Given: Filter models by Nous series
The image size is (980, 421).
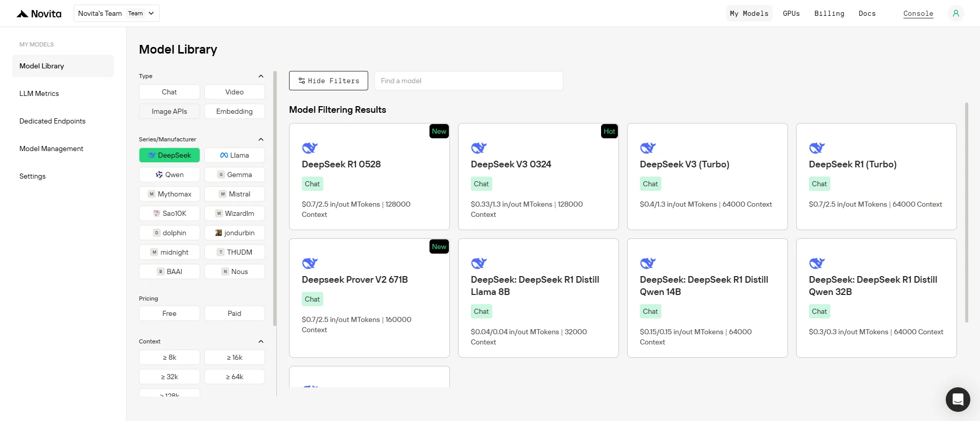Looking at the screenshot, I should coord(234,271).
